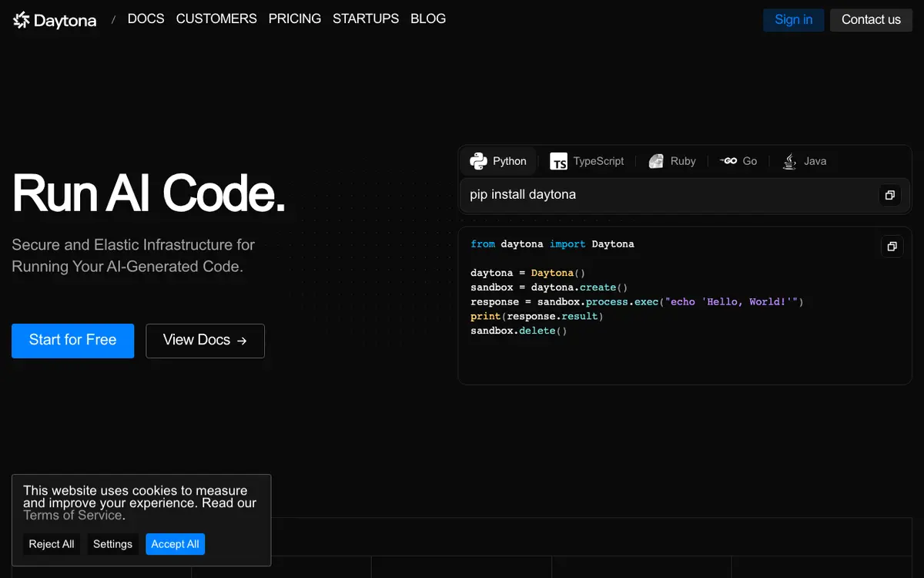This screenshot has width=924, height=578.
Task: Switch to the TypeScript tab
Action: pos(587,161)
